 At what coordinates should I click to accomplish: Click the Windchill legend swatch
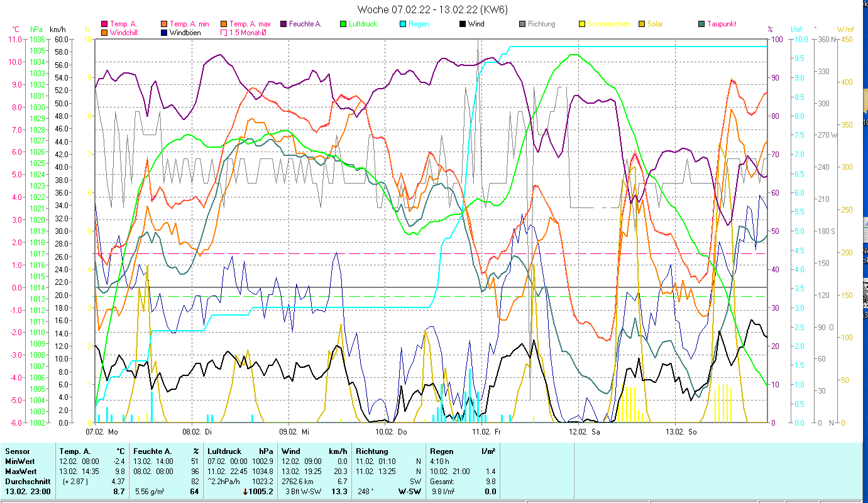tap(104, 32)
